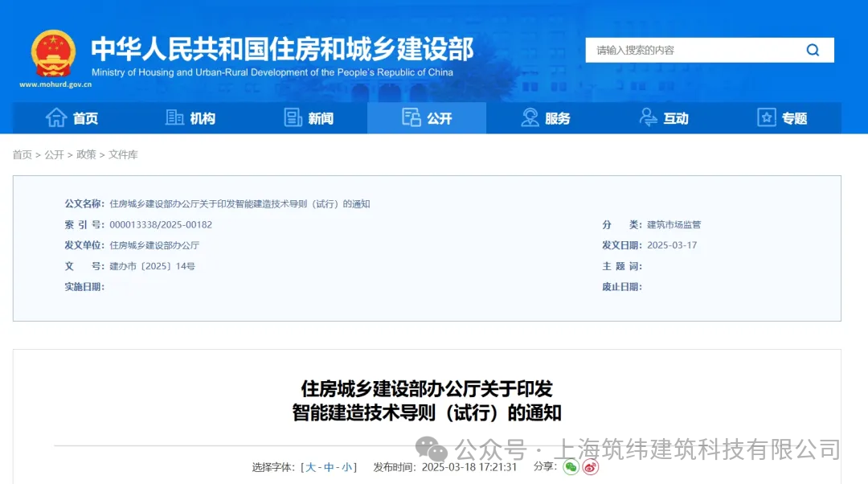Click category value 建筑市场监管
The image size is (868, 484).
(674, 225)
